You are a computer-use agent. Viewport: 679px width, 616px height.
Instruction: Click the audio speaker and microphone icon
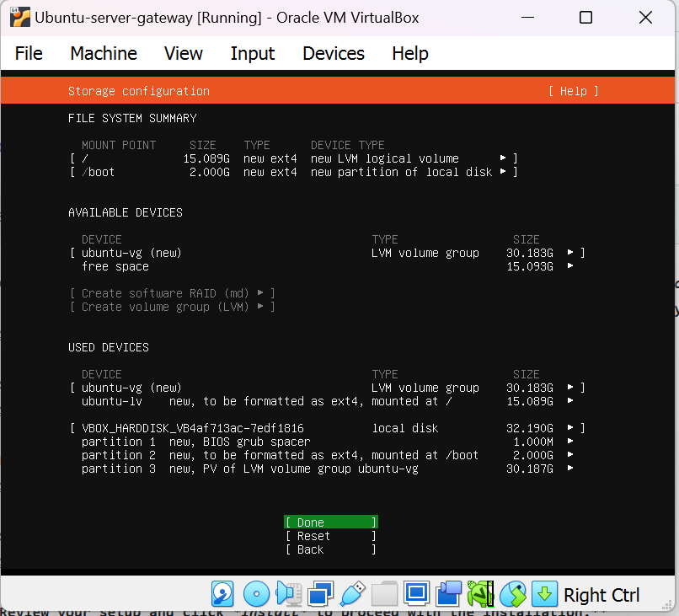click(x=288, y=594)
